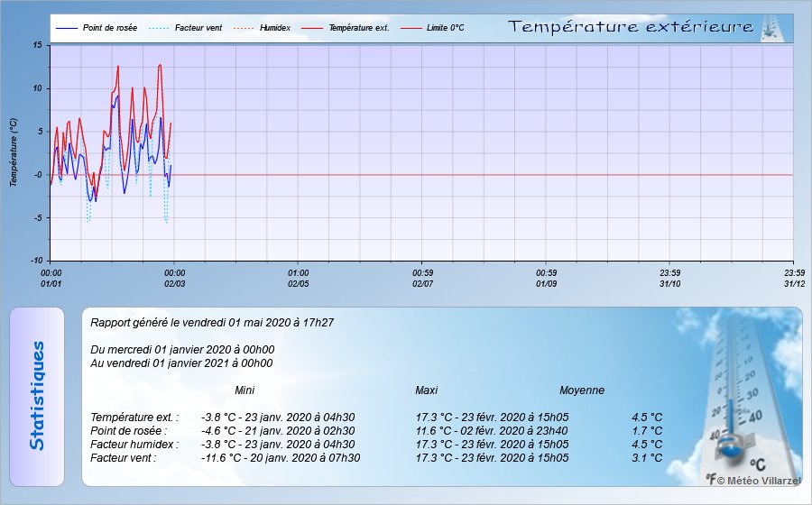The image size is (812, 505).
Task: Click the Moyenne column header
Action: coord(582,390)
